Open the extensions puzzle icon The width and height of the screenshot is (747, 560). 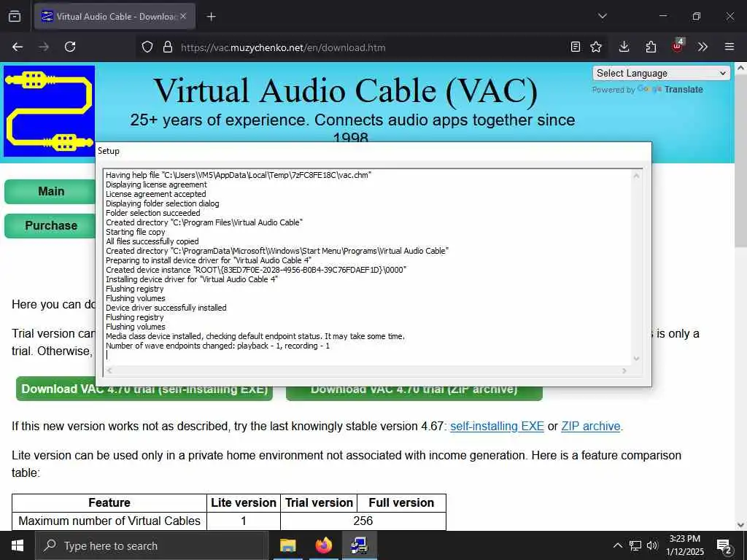pos(651,47)
